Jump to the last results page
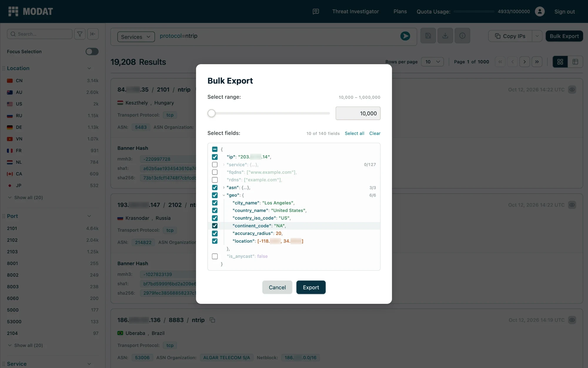588x368 pixels. (537, 62)
